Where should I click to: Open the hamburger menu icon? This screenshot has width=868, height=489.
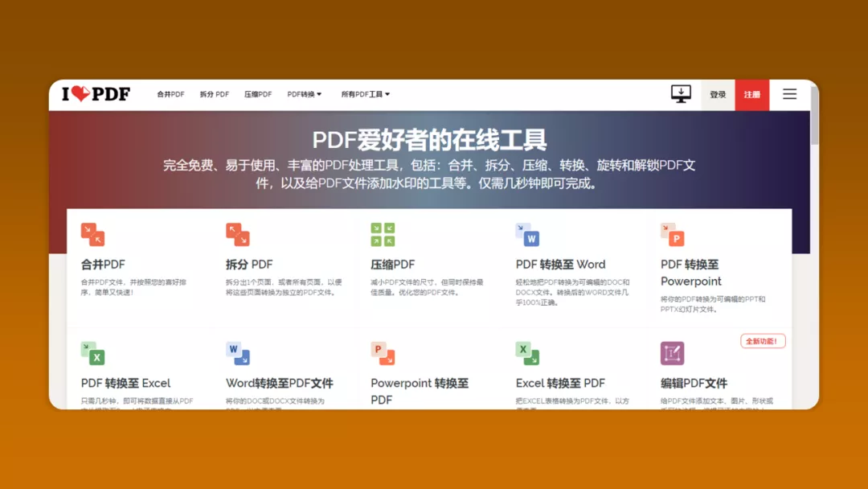pos(789,94)
